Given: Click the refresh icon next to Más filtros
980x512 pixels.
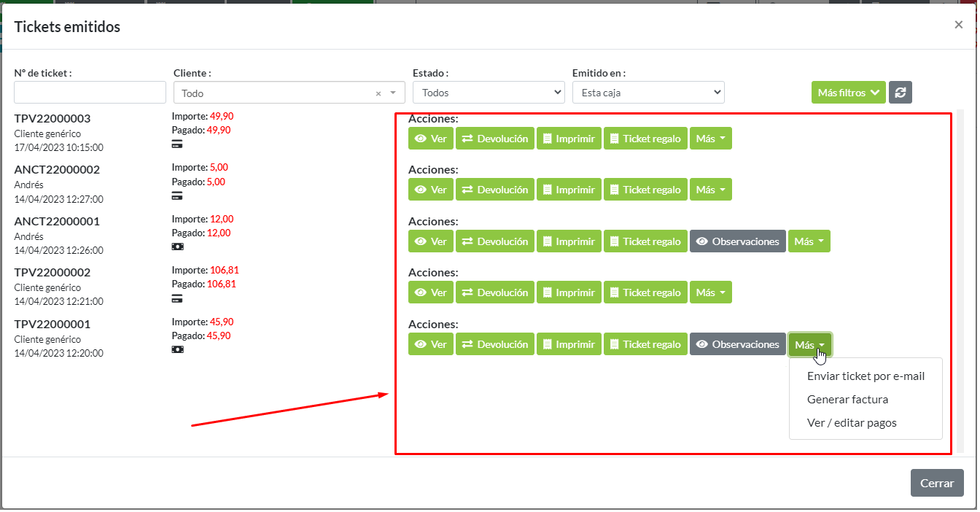Looking at the screenshot, I should 900,93.
